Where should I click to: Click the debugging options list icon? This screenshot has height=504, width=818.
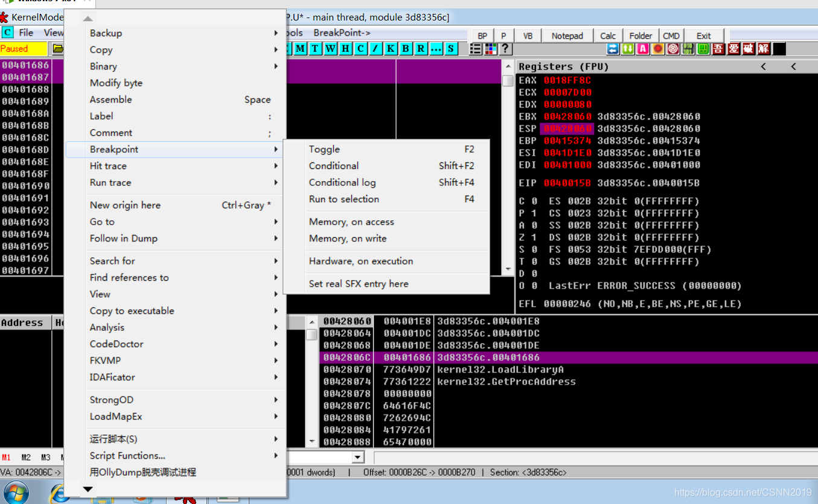coord(476,49)
